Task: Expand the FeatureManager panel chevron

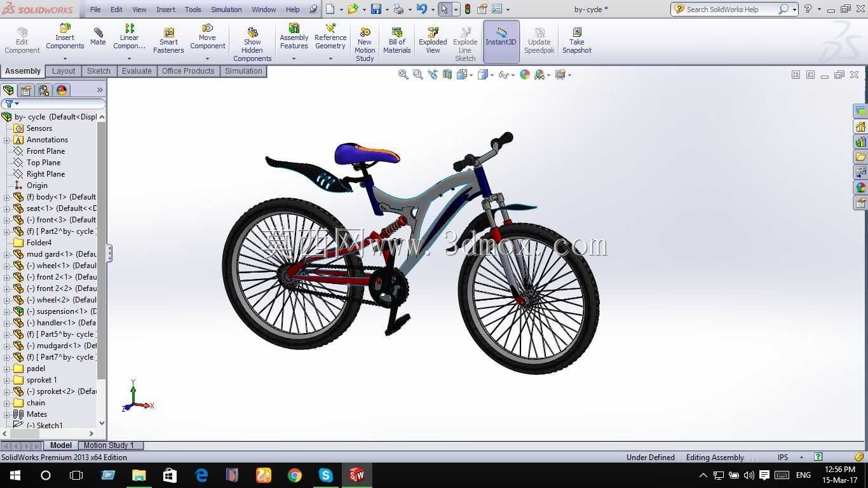Action: coord(100,90)
